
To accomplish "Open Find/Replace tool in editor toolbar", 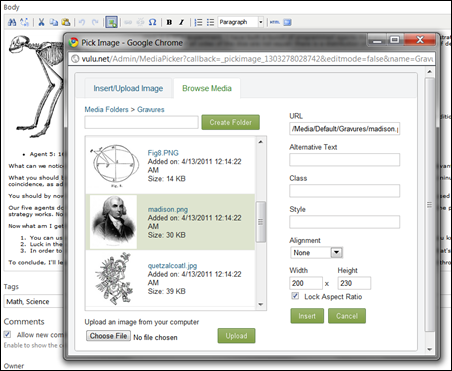I will tap(24, 22).
